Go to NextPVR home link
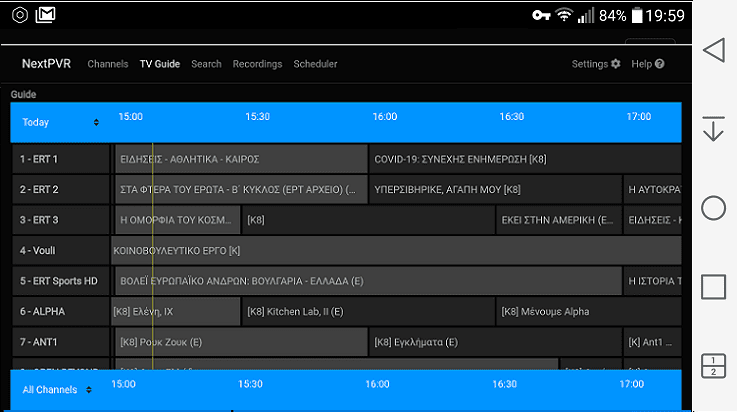738x412 pixels. (46, 64)
